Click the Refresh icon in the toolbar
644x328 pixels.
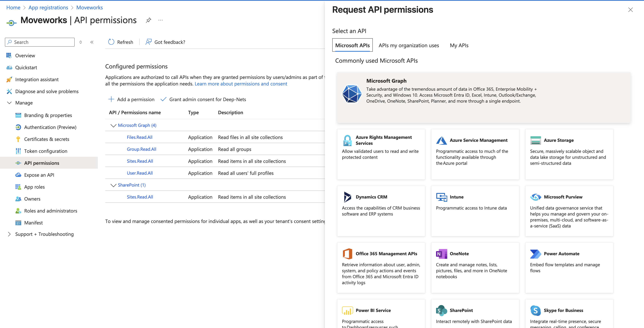point(111,42)
